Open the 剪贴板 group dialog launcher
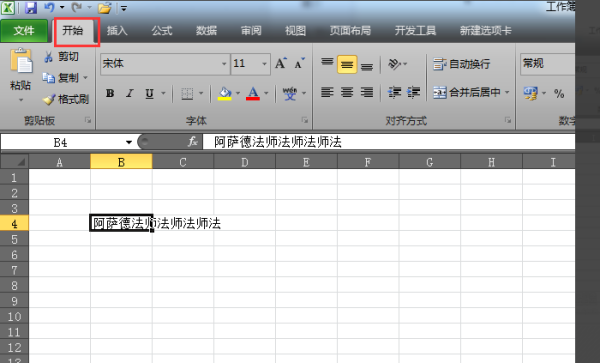Screen dimensions: 600x363 tap(88, 120)
